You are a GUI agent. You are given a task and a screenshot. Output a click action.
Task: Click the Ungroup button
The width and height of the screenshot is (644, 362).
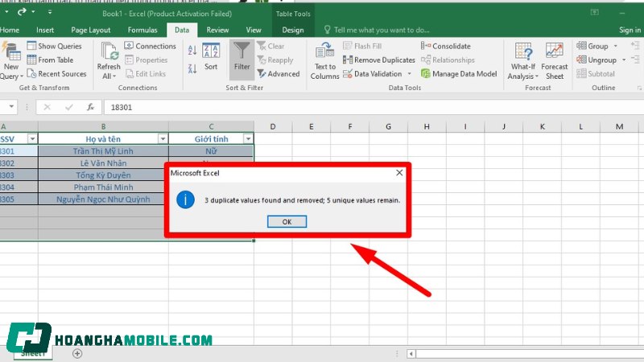597,60
